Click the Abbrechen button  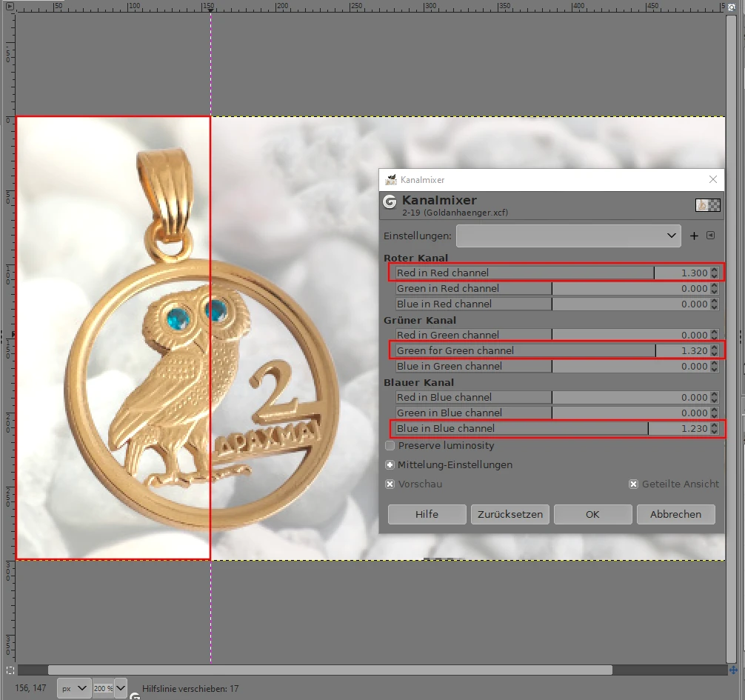tap(675, 514)
